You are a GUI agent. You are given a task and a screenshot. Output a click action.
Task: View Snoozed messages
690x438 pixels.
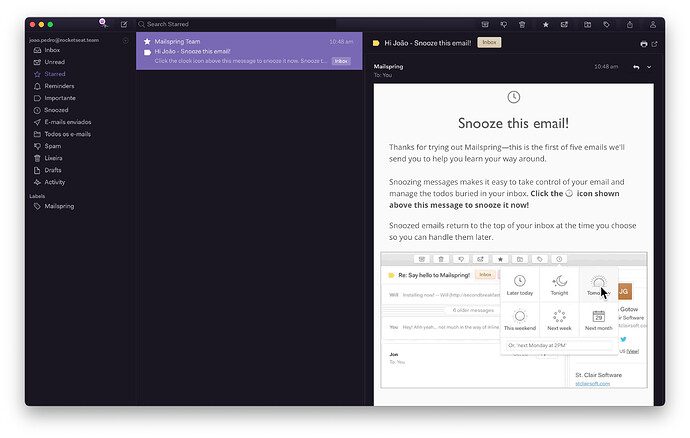[x=56, y=110]
